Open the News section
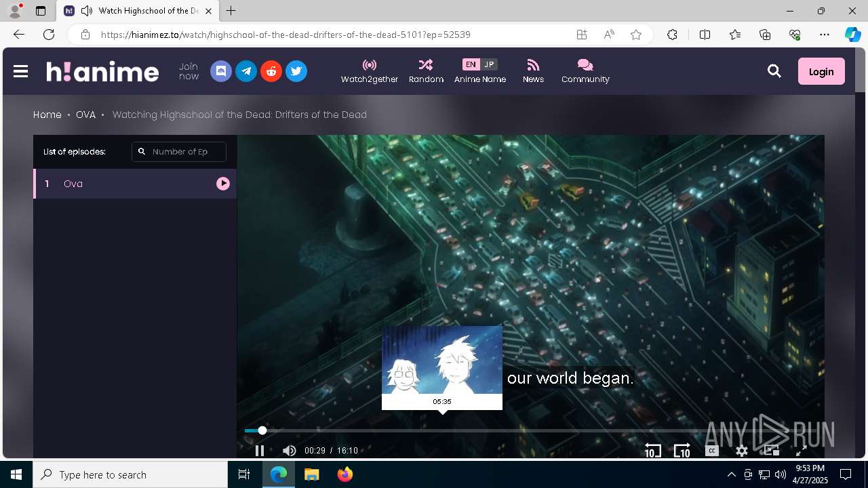The image size is (868, 488). [x=533, y=71]
